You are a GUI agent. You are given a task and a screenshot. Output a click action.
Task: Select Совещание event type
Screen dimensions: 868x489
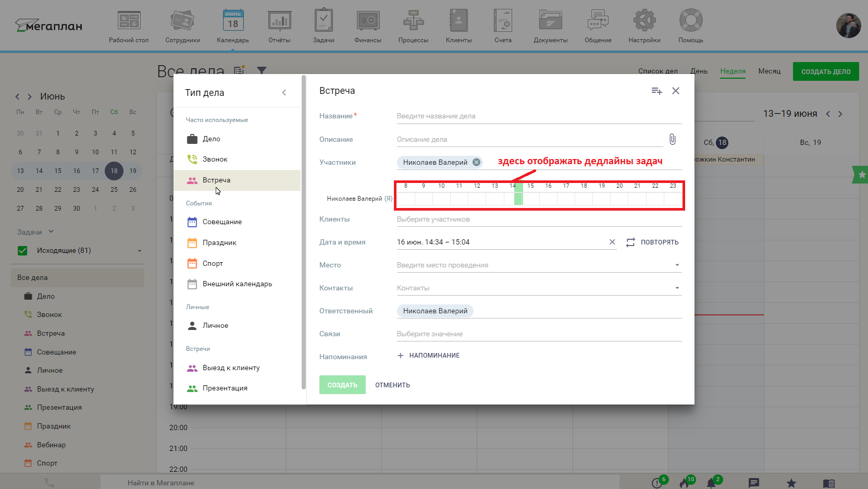point(222,222)
